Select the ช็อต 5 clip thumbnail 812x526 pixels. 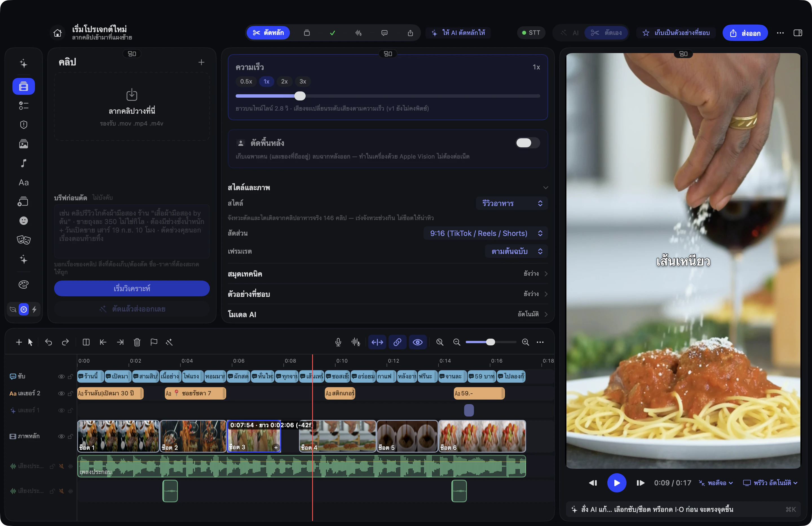[407, 436]
